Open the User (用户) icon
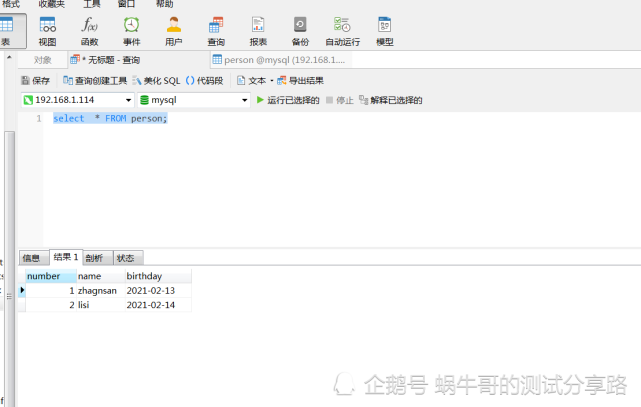Screen dimensions: 641x407 click(x=174, y=31)
